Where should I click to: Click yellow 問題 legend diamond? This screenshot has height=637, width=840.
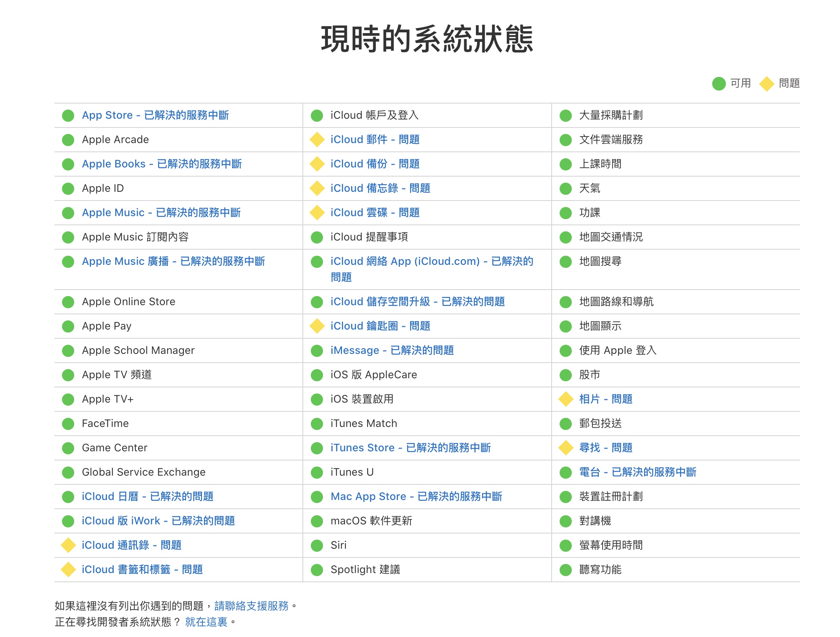[x=767, y=84]
